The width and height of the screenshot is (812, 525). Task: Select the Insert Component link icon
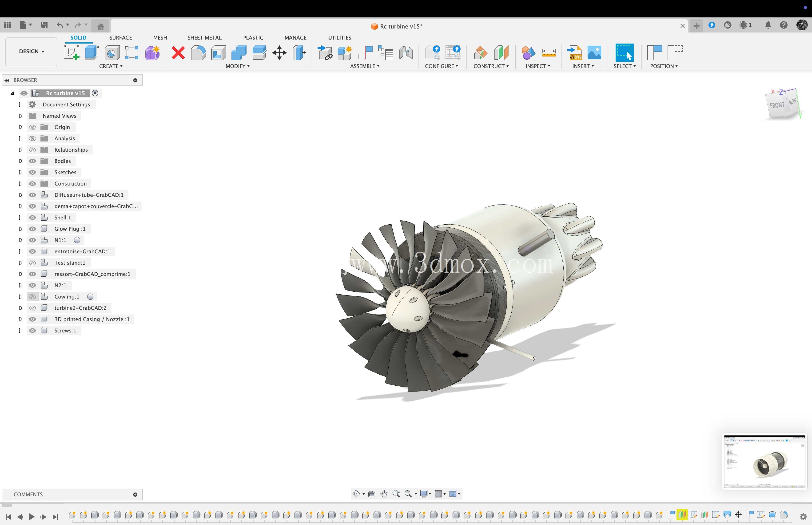click(325, 53)
